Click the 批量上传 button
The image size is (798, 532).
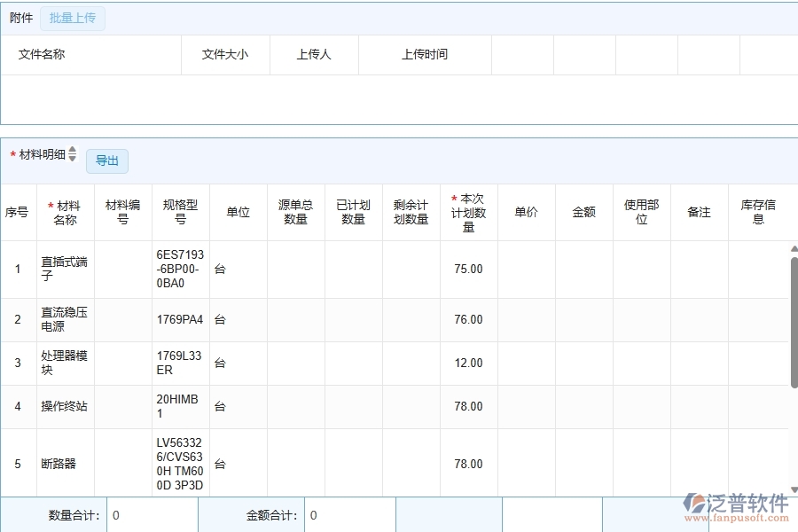click(73, 18)
